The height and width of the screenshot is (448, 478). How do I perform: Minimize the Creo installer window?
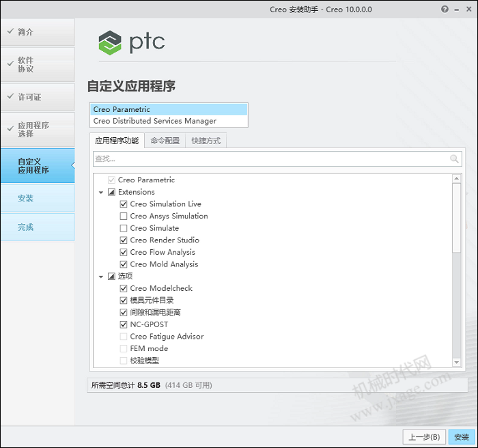point(457,10)
